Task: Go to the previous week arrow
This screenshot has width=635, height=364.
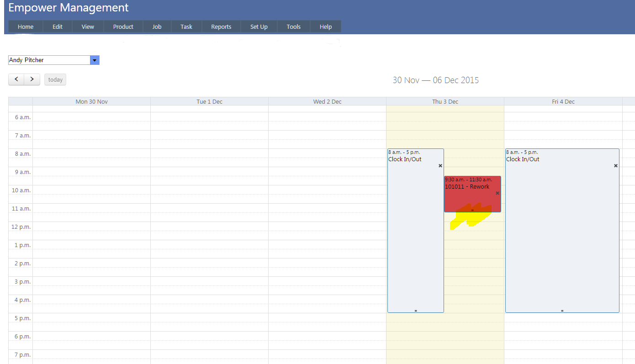Action: (x=16, y=79)
